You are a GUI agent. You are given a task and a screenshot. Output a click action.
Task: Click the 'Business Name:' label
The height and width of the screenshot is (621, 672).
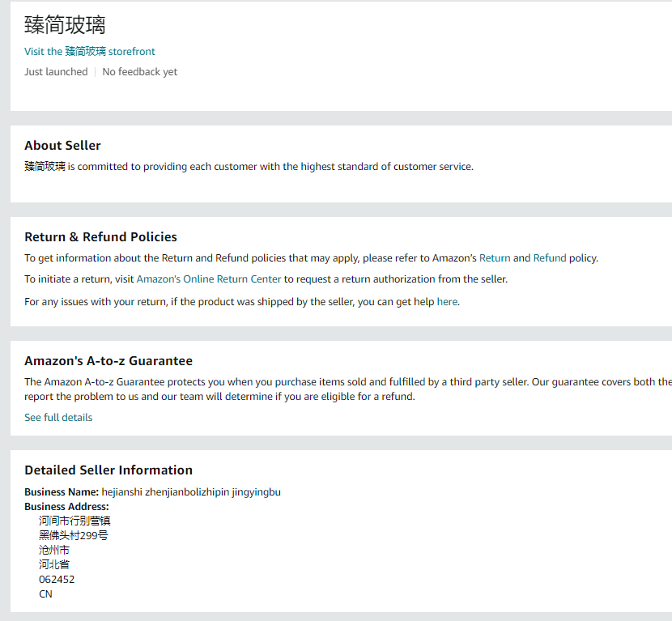[62, 492]
